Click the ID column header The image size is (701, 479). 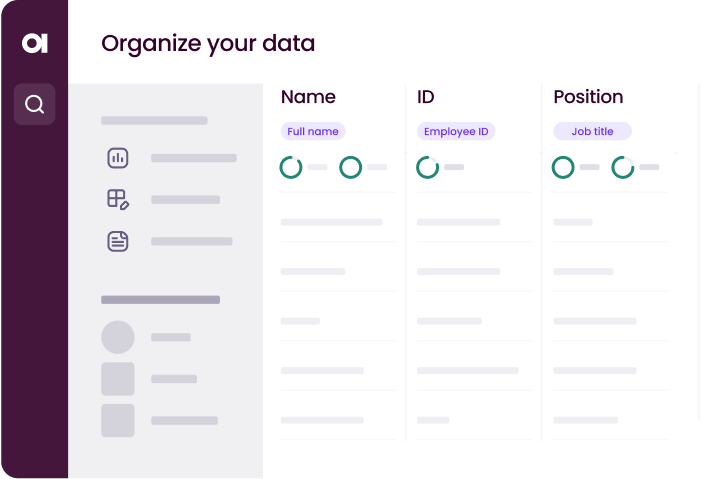426,97
